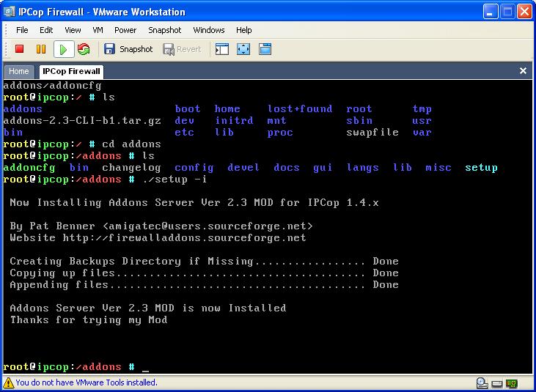Select the IPCop Firewall tab
Image resolution: width=536 pixels, height=392 pixels.
(x=71, y=71)
